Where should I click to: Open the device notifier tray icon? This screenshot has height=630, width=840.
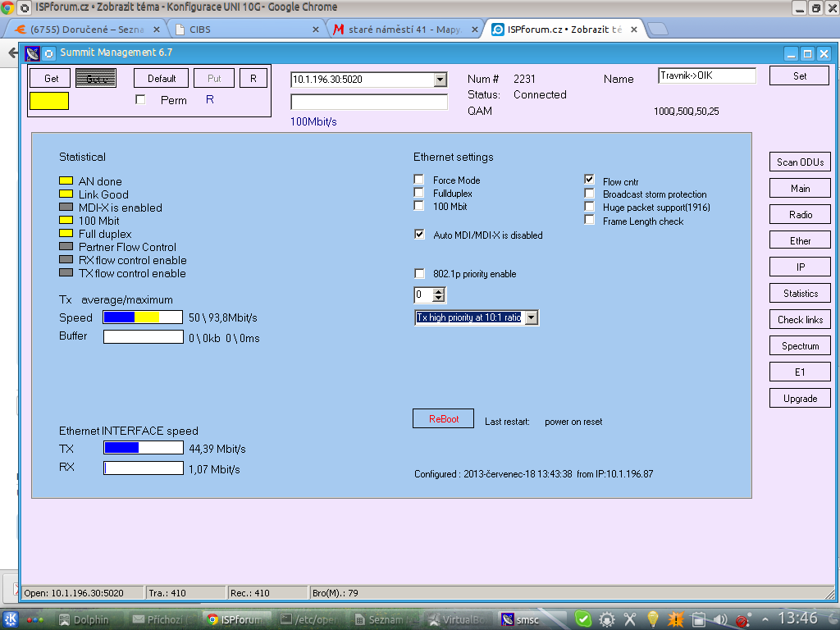tap(698, 620)
